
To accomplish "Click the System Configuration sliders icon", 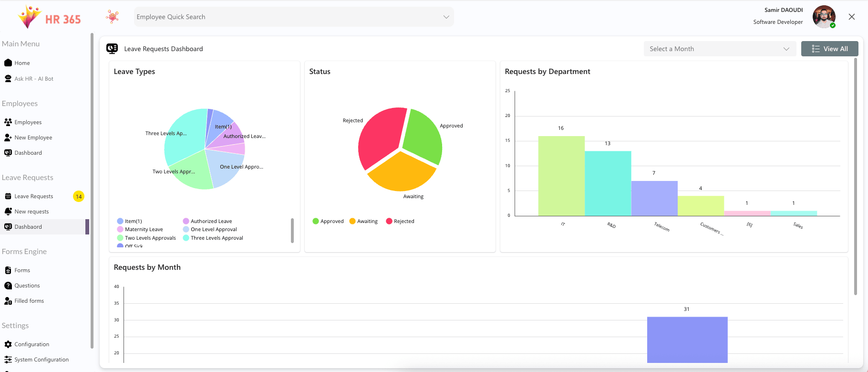I will click(8, 359).
